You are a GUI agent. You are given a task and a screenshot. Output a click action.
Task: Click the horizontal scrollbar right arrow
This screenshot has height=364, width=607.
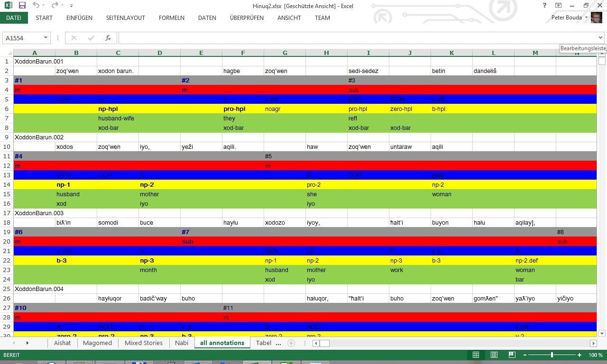click(593, 343)
